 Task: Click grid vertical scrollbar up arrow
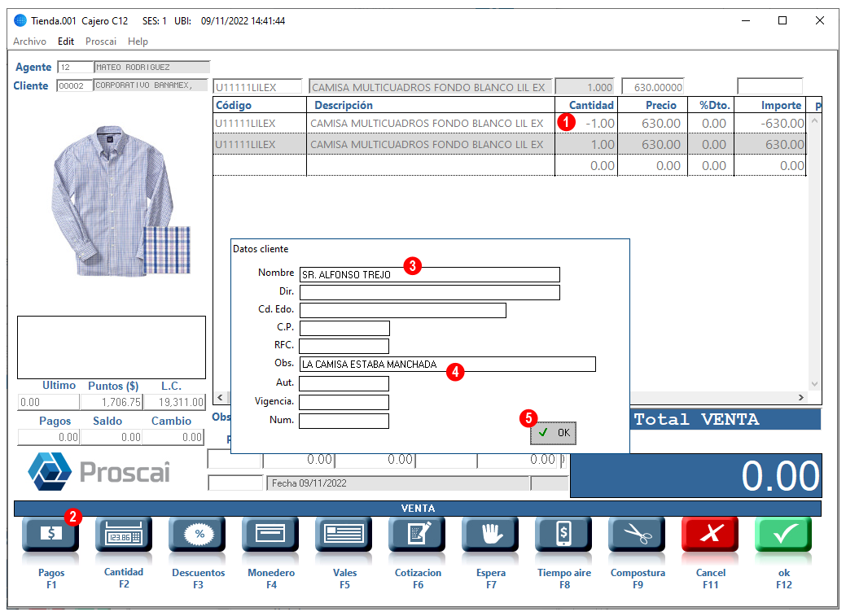pos(815,120)
